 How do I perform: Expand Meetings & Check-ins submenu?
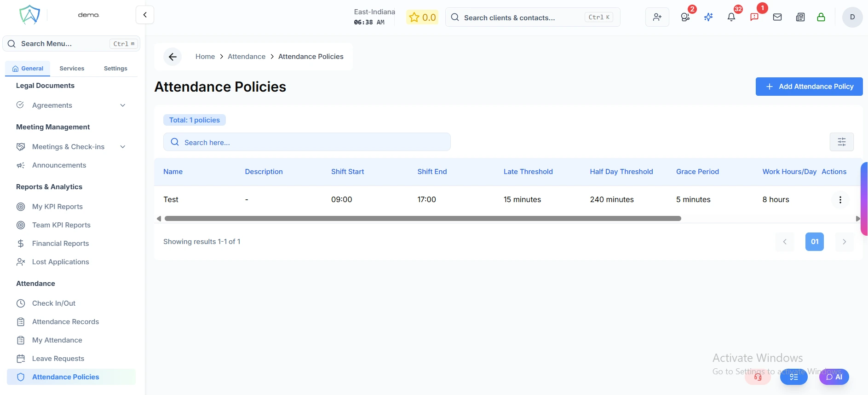(x=122, y=147)
